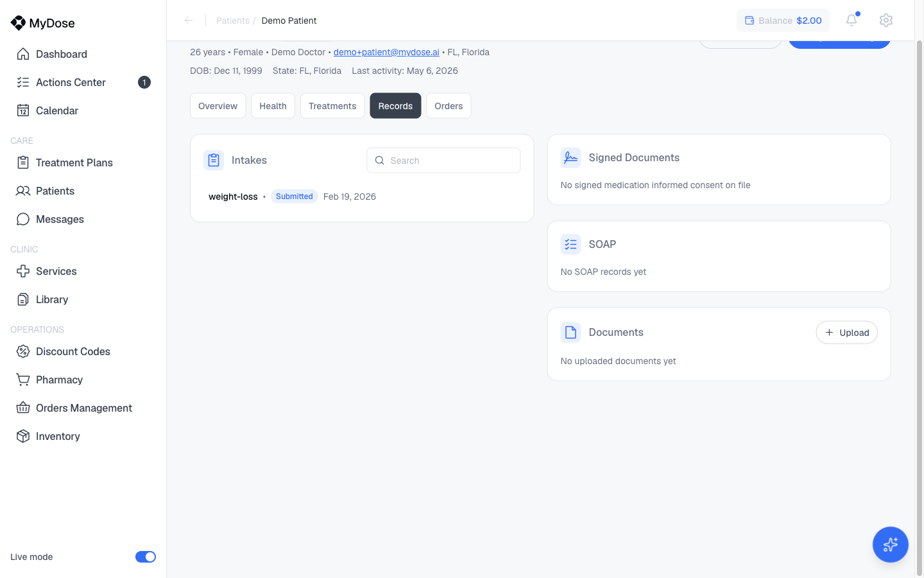Click the SOAP checklist icon
The image size is (924, 578).
click(x=570, y=244)
